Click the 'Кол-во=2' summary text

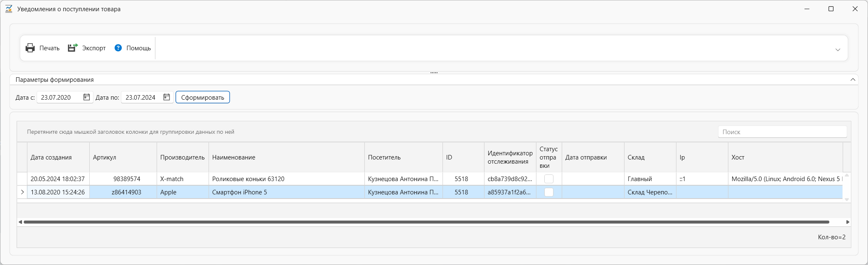[x=831, y=237]
